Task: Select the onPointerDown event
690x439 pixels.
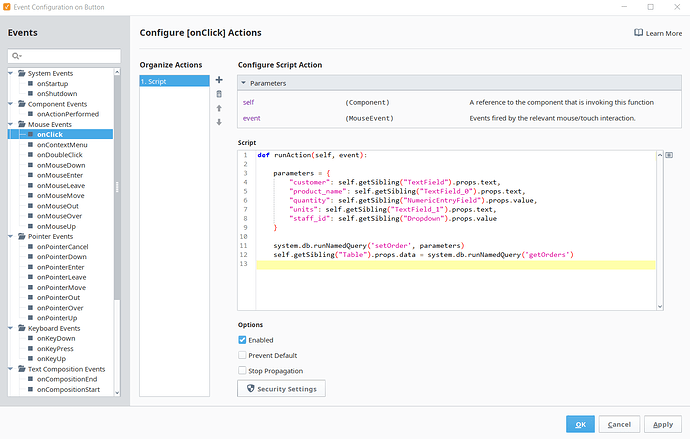Action: pos(62,257)
